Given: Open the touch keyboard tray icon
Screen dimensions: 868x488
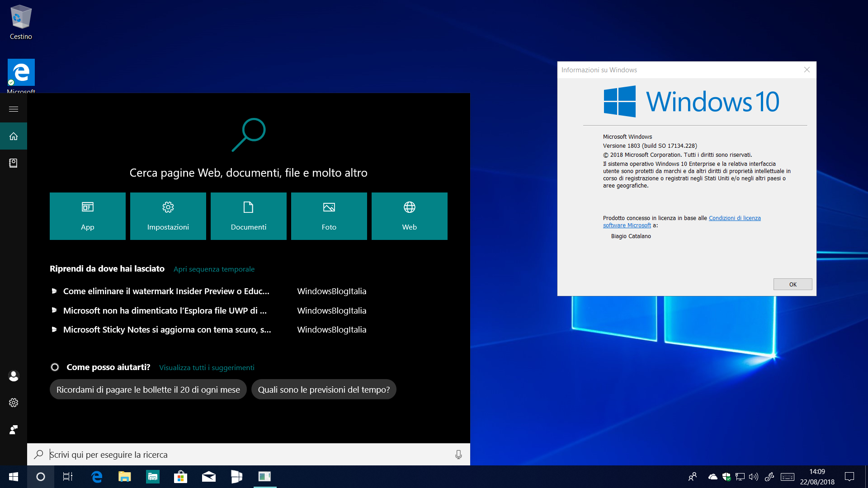Looking at the screenshot, I should pyautogui.click(x=788, y=477).
